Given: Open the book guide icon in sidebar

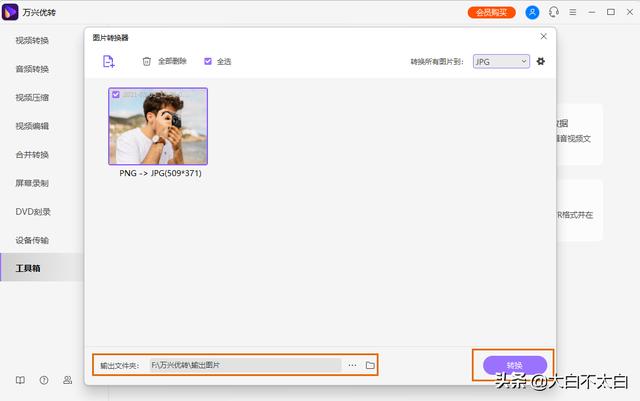Looking at the screenshot, I should [19, 380].
